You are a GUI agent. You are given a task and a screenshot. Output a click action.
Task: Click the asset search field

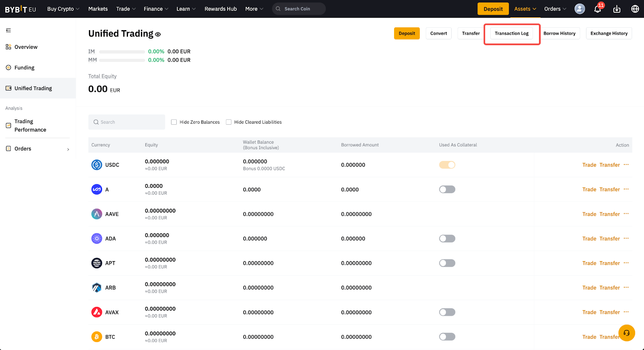click(x=127, y=122)
